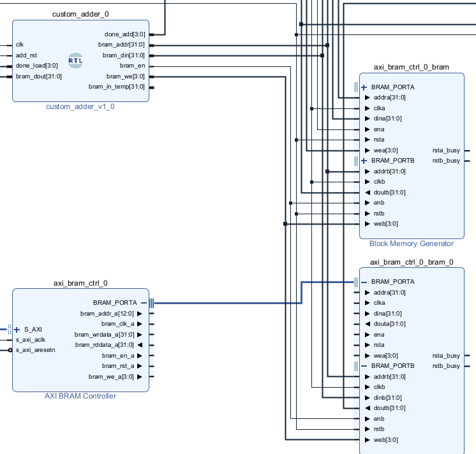Screen dimensions: 476x454
Task: Select rstb_busy output on axi_bram_ctrl_0_bram
Action: (446, 161)
